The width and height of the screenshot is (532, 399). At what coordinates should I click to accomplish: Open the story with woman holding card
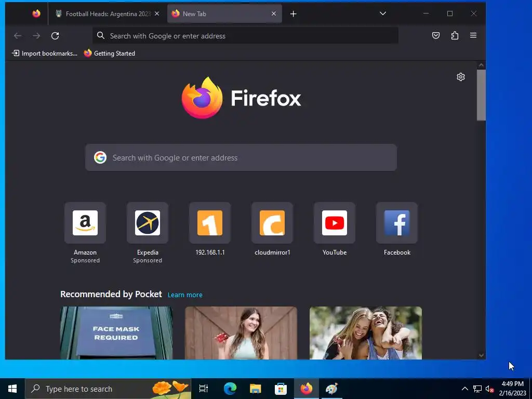click(241, 333)
